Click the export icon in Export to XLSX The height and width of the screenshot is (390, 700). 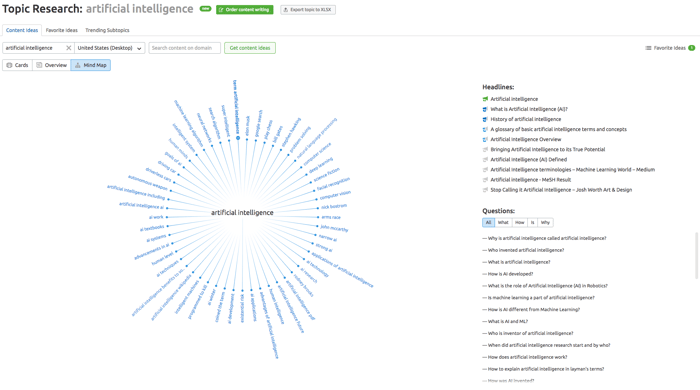point(286,9)
